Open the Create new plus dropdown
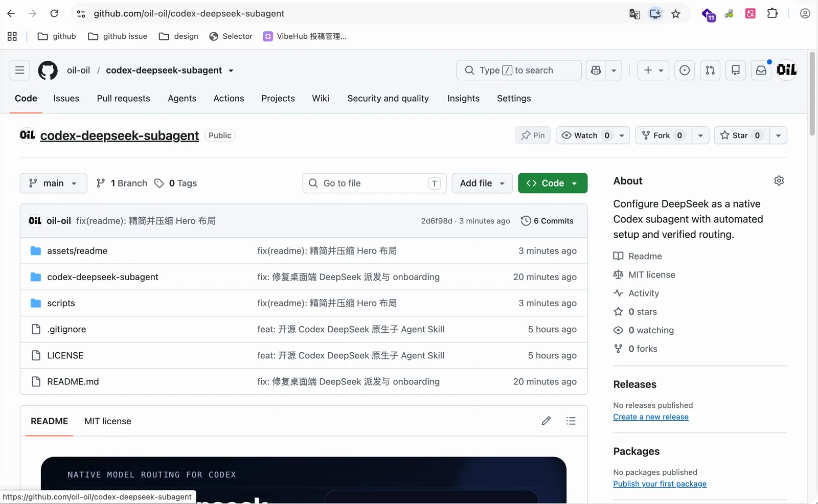Image resolution: width=818 pixels, height=504 pixels. point(653,70)
